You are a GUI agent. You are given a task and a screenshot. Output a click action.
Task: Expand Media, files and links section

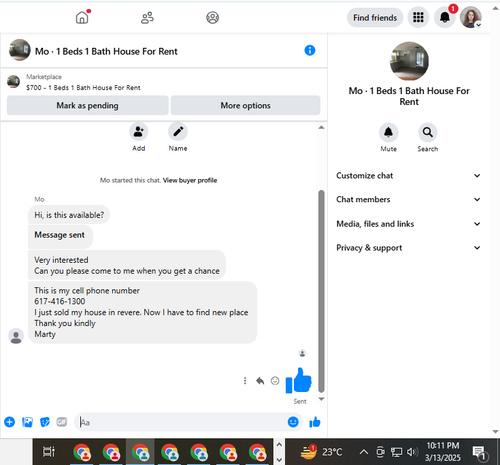(409, 224)
